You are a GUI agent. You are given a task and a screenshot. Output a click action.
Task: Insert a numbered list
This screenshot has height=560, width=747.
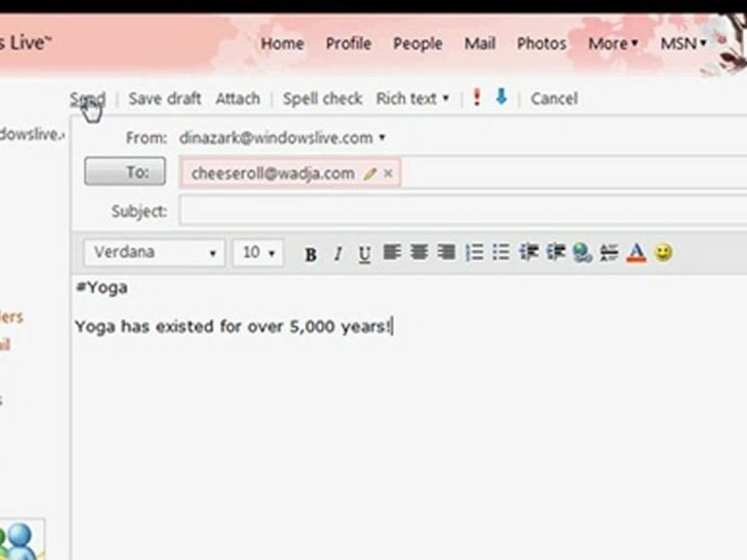pyautogui.click(x=474, y=252)
